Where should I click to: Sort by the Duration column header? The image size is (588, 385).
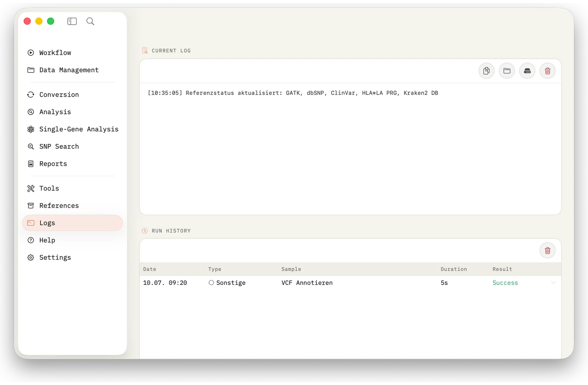click(x=454, y=269)
